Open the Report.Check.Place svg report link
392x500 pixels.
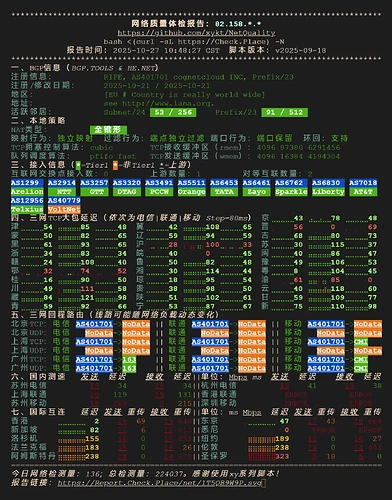[159, 482]
